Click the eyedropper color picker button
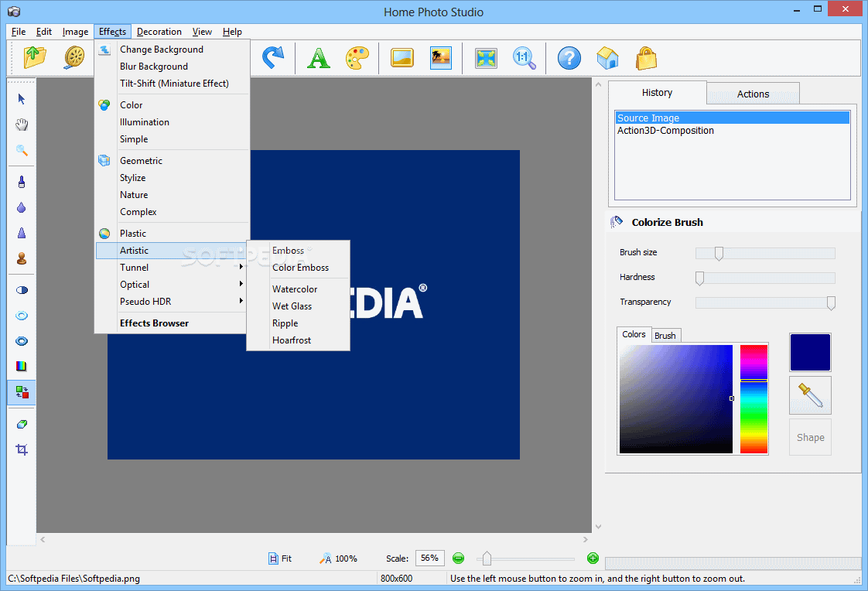 810,395
